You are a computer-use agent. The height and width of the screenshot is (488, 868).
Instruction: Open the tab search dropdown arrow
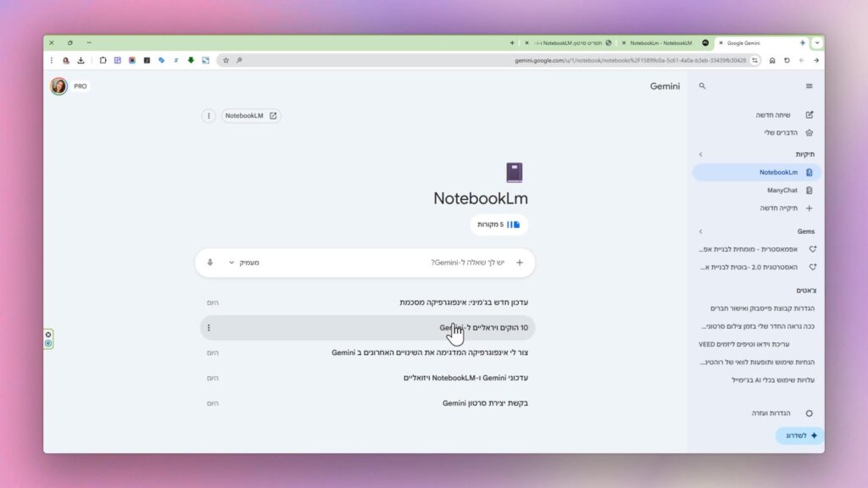click(x=817, y=43)
